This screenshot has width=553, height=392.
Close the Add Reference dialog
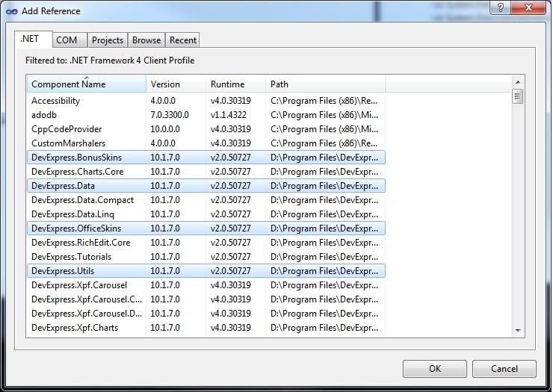[528, 7]
